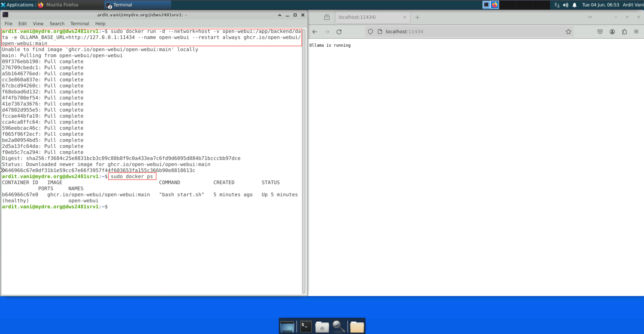Viewport: 644px width, 334px height.
Task: Close the terminal window
Action: coord(303,15)
